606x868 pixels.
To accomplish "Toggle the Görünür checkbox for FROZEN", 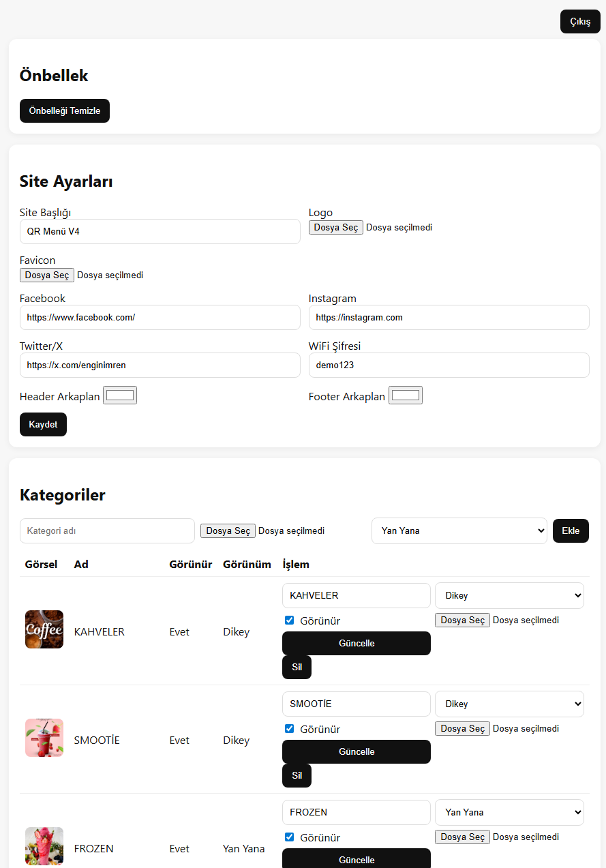I will click(289, 837).
